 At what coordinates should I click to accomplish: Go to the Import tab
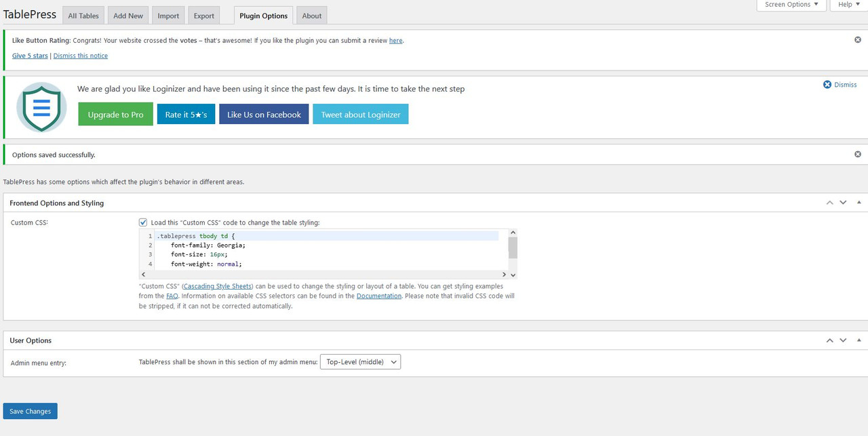coord(168,16)
